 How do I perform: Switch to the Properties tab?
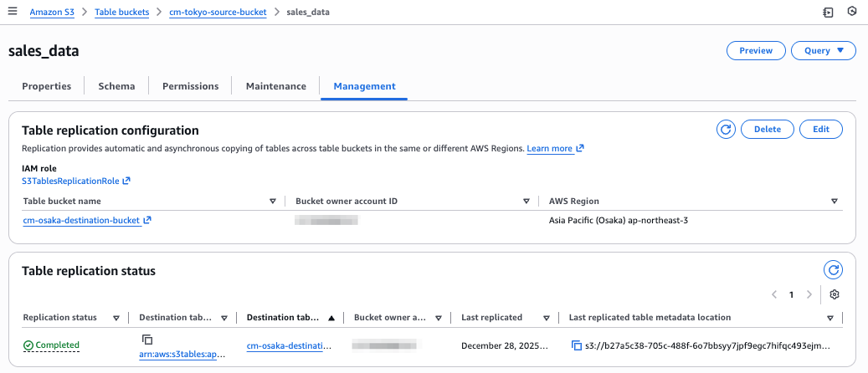[47, 86]
